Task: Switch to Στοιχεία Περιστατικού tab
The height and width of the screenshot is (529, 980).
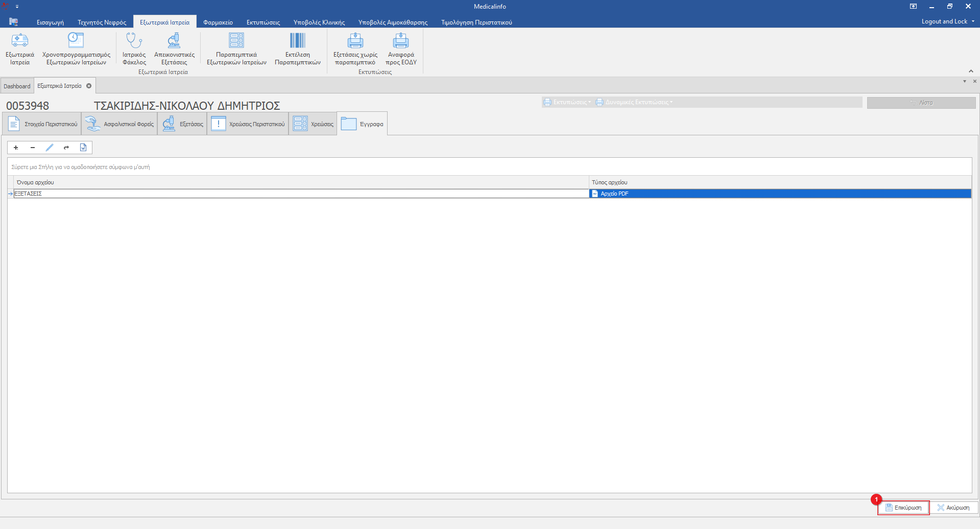Action: [x=42, y=124]
